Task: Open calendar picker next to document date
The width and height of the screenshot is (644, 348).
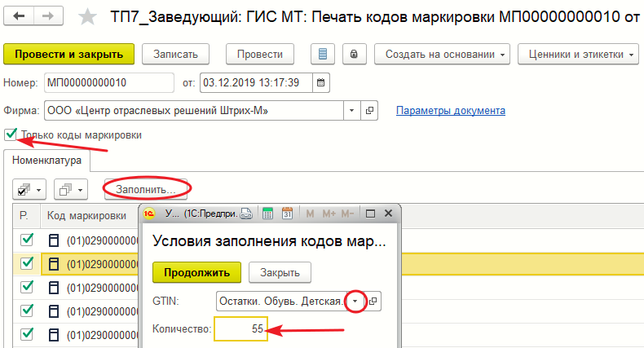Action: point(320,83)
